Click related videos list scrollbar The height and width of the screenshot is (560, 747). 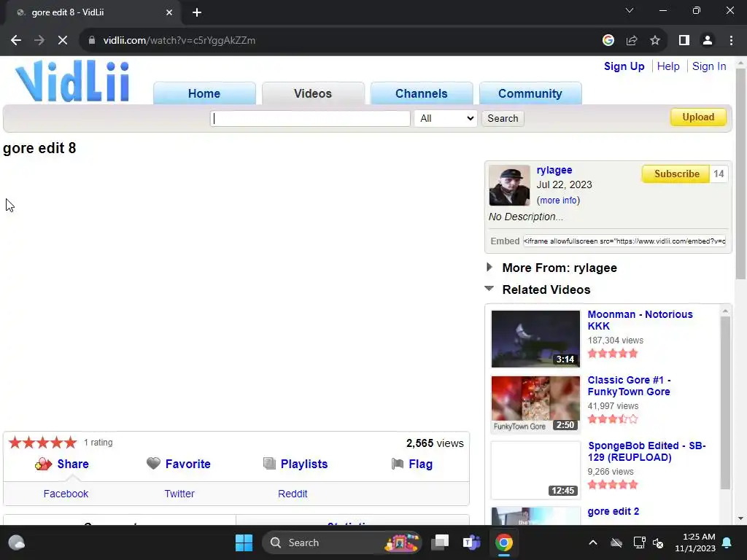[725, 404]
